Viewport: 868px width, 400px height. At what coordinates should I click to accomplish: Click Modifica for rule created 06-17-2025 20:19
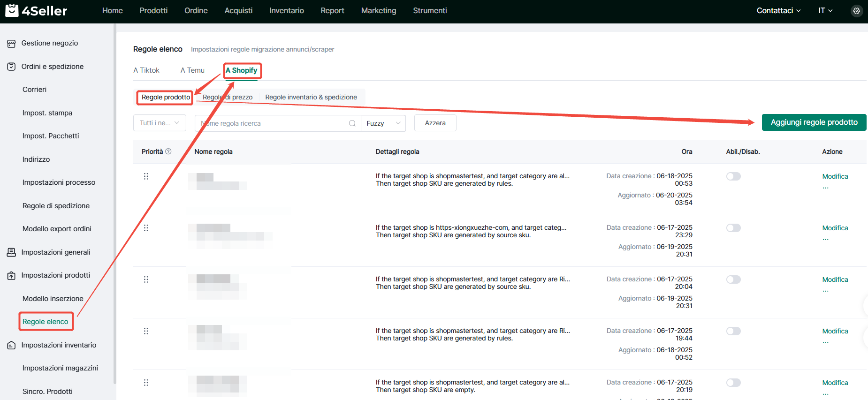[x=835, y=383]
